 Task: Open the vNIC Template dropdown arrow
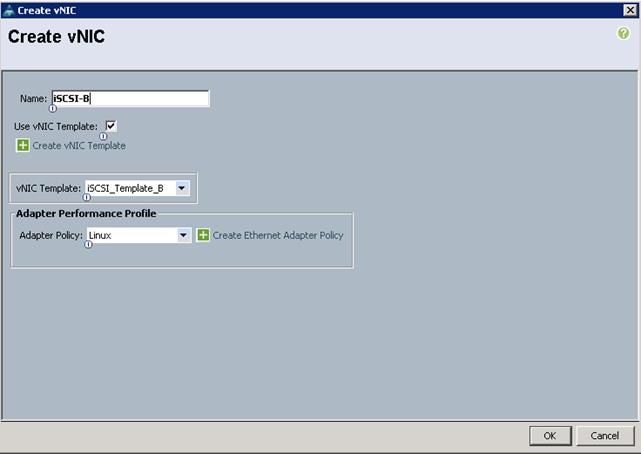(182, 188)
